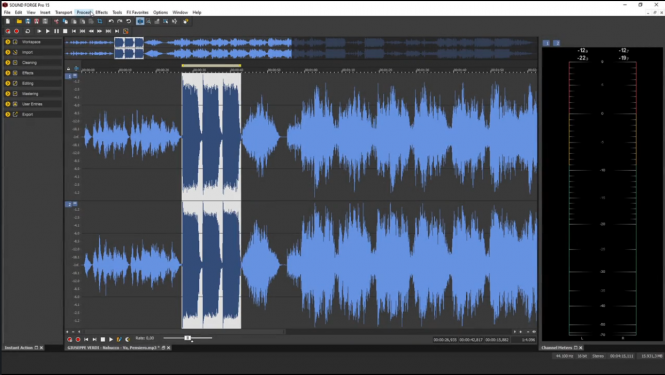Viewport: 665px width, 375px height.
Task: Click the Cut scissors icon
Action: tap(56, 21)
